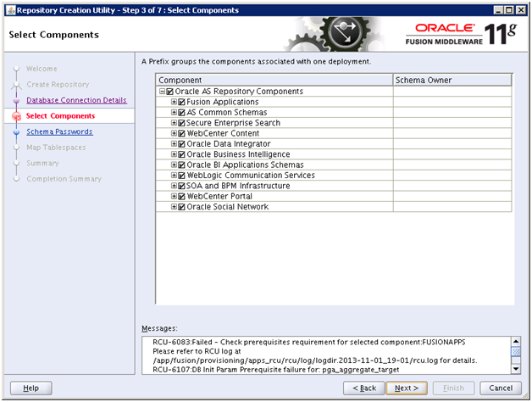Toggle the SOA and BPM Infrastructure checkbox
The width and height of the screenshot is (532, 402).
coord(181,187)
